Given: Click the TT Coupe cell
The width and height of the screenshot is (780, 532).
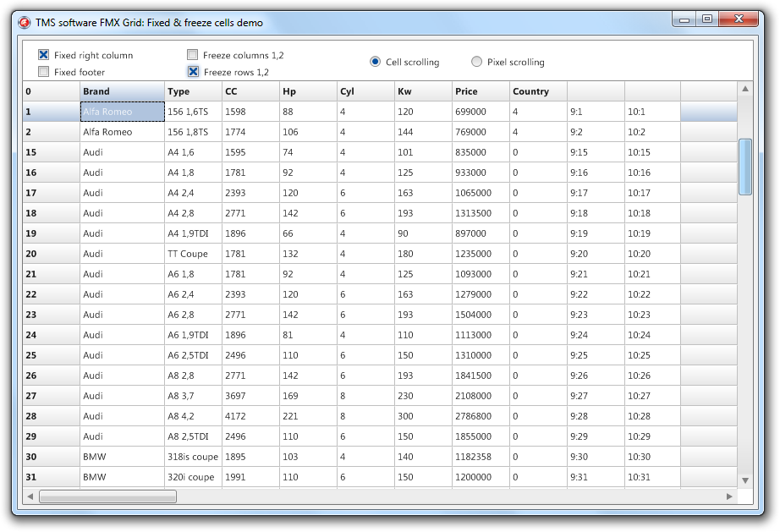Looking at the screenshot, I should coord(193,254).
